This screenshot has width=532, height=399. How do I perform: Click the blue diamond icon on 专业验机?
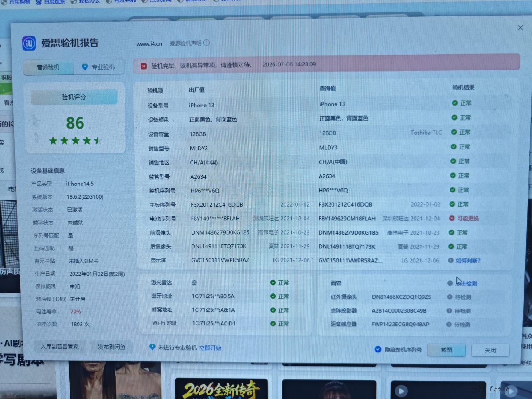(x=85, y=67)
